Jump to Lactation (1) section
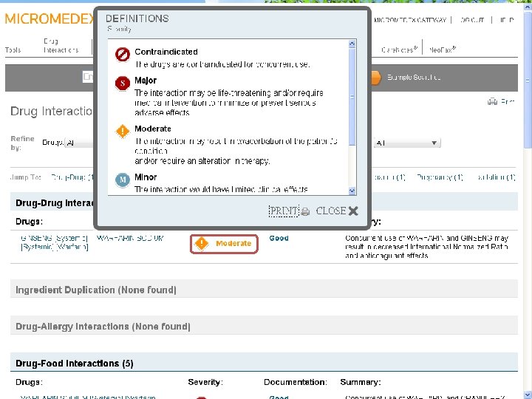This screenshot has height=399, width=532. coord(497,177)
